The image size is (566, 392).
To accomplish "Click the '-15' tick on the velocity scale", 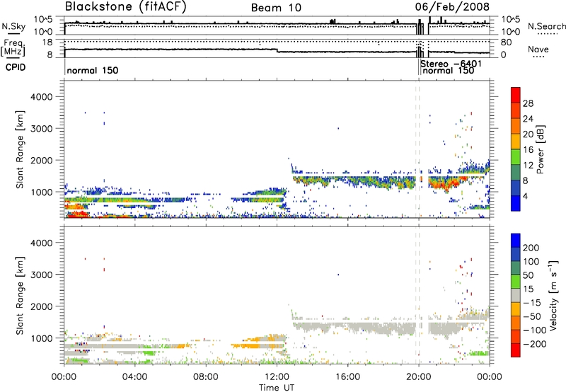I will point(532,302).
